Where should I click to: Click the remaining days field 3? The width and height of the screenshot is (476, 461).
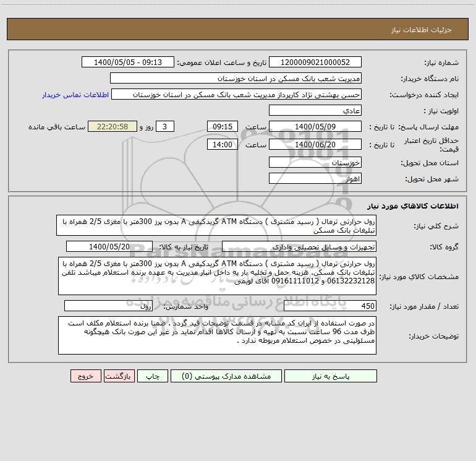point(165,126)
